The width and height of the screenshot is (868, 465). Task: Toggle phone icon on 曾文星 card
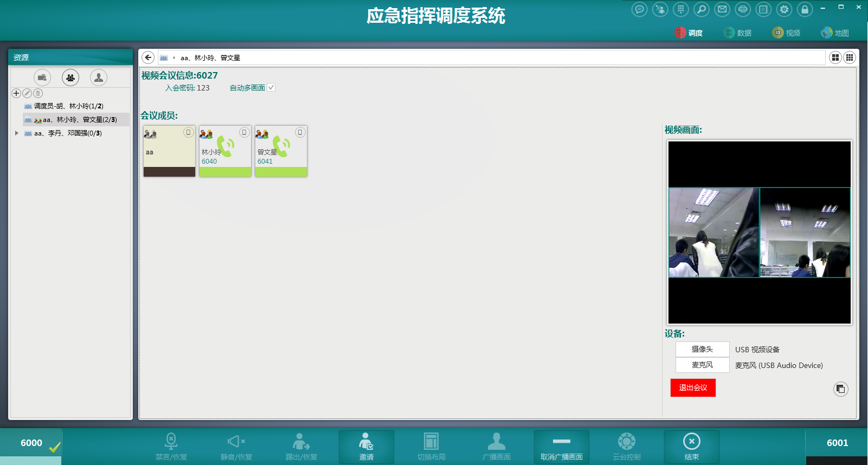coord(300,132)
